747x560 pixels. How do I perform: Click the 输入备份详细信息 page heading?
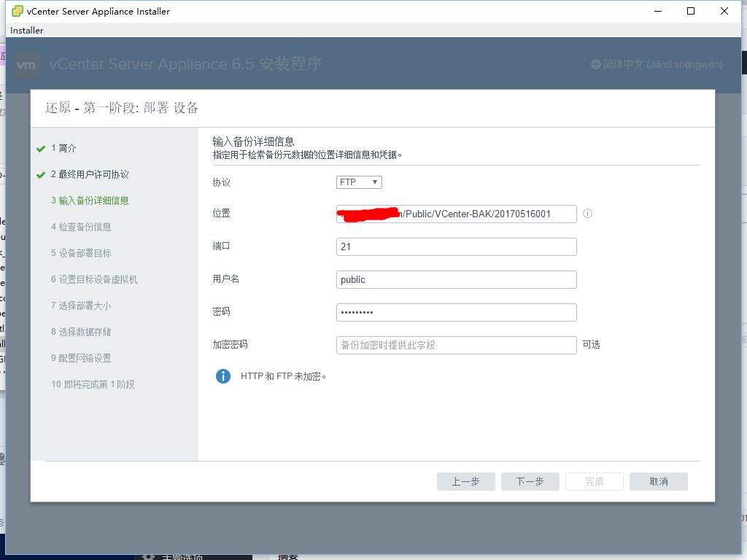point(253,141)
